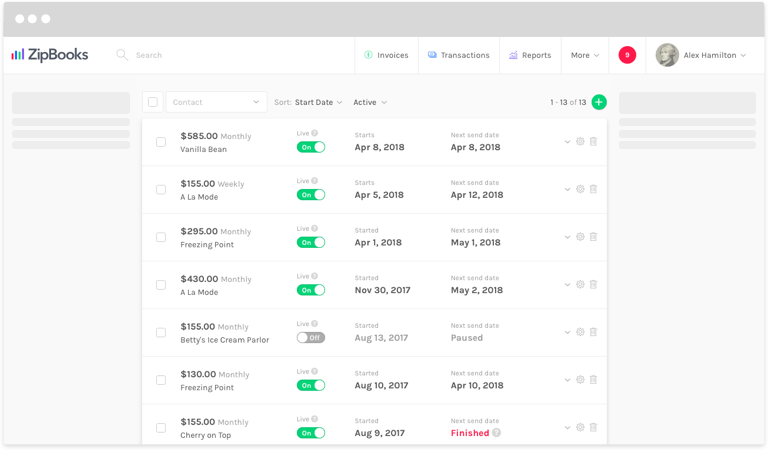Click the 'Apr 12, 2018' next send date
Image resolution: width=768 pixels, height=450 pixels.
tap(477, 194)
